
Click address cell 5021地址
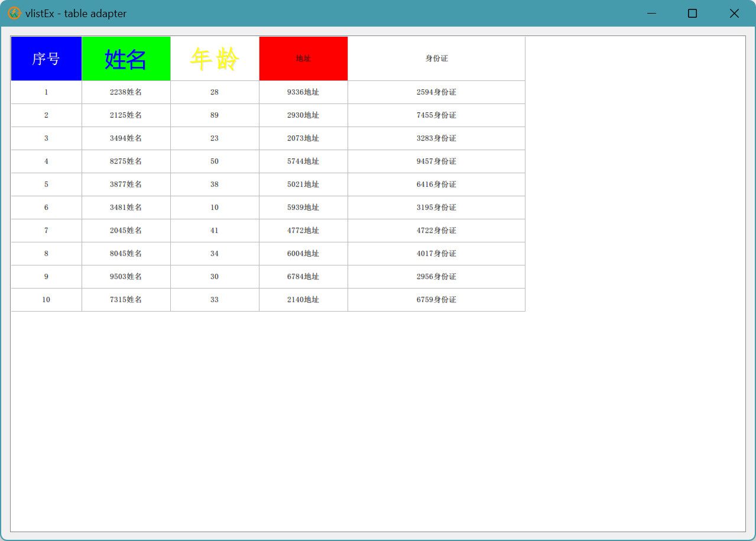tap(303, 184)
